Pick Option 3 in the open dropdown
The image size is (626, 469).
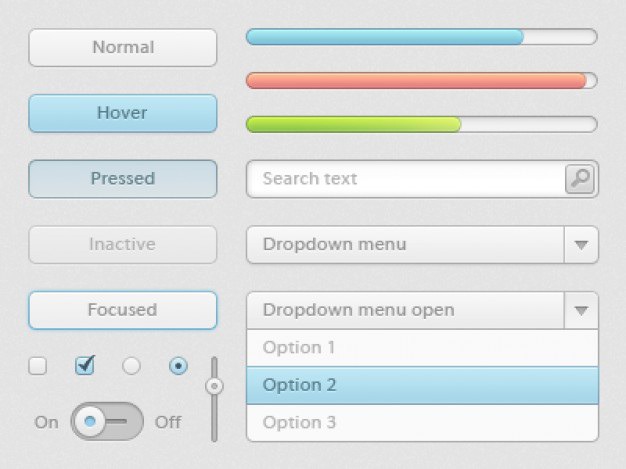coord(422,422)
